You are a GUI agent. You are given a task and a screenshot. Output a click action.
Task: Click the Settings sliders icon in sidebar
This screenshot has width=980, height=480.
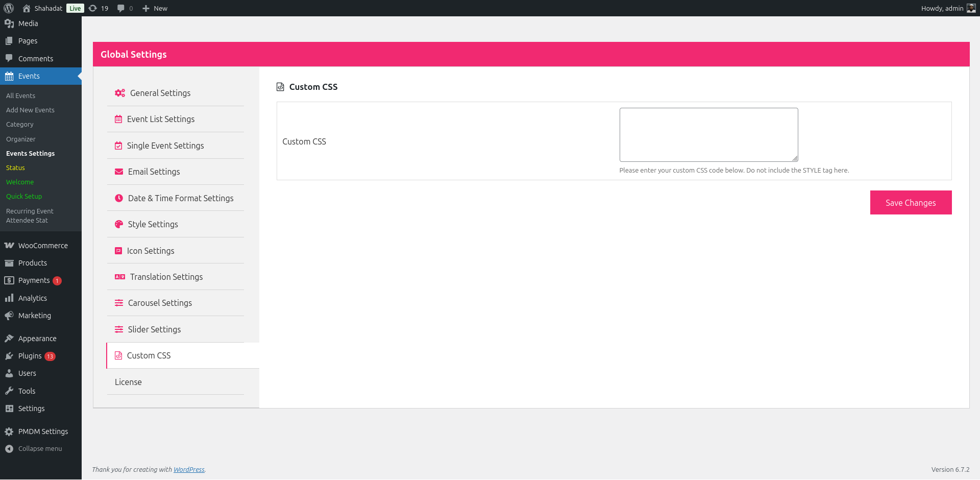tap(9, 409)
